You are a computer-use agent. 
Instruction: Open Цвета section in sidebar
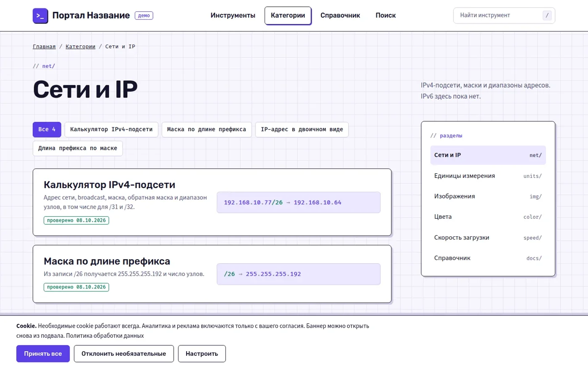[488, 217]
